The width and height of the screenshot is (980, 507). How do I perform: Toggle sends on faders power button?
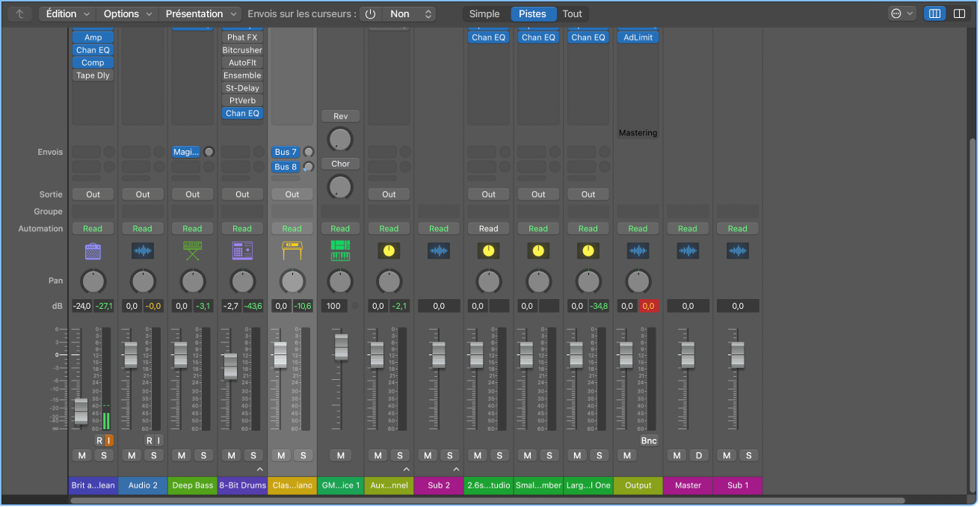click(x=370, y=13)
